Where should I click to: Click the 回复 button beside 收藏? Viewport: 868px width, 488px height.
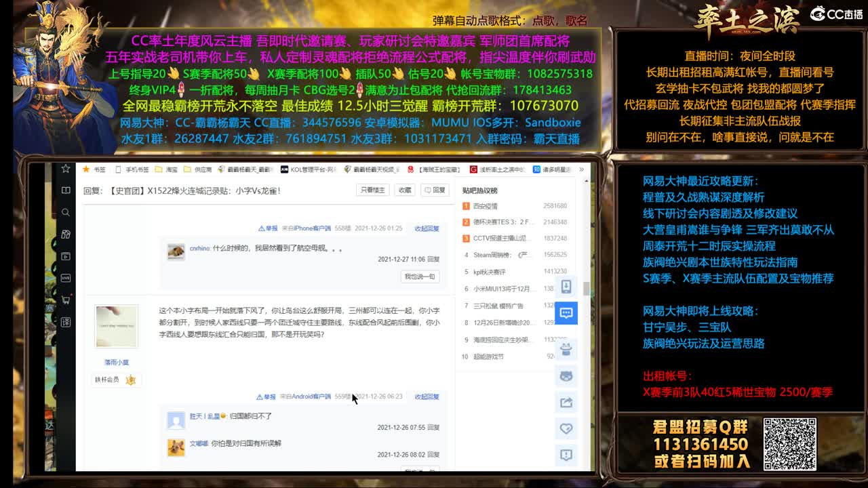pos(435,190)
